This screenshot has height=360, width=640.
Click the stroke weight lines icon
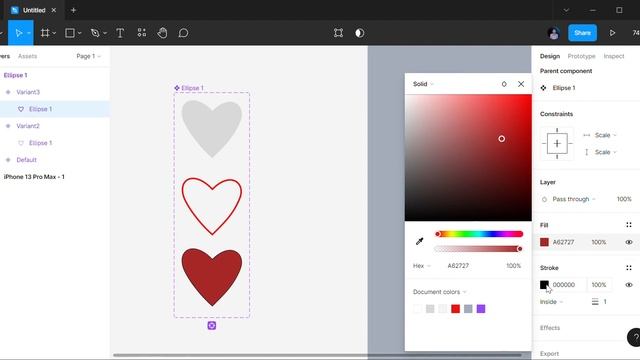[595, 302]
